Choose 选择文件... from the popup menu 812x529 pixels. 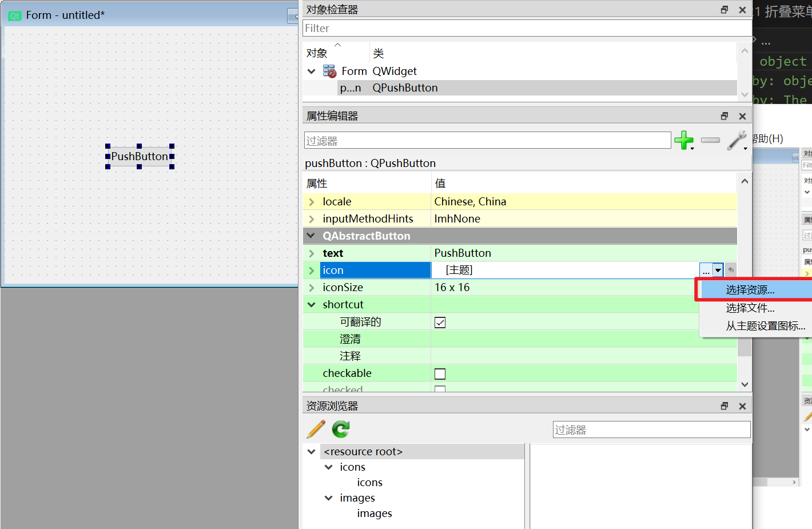pyautogui.click(x=750, y=308)
